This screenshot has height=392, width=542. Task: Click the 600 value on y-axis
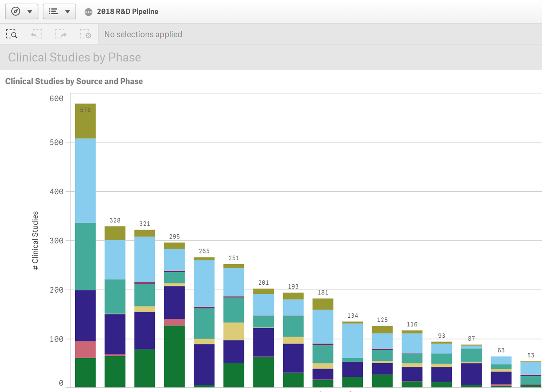56,99
